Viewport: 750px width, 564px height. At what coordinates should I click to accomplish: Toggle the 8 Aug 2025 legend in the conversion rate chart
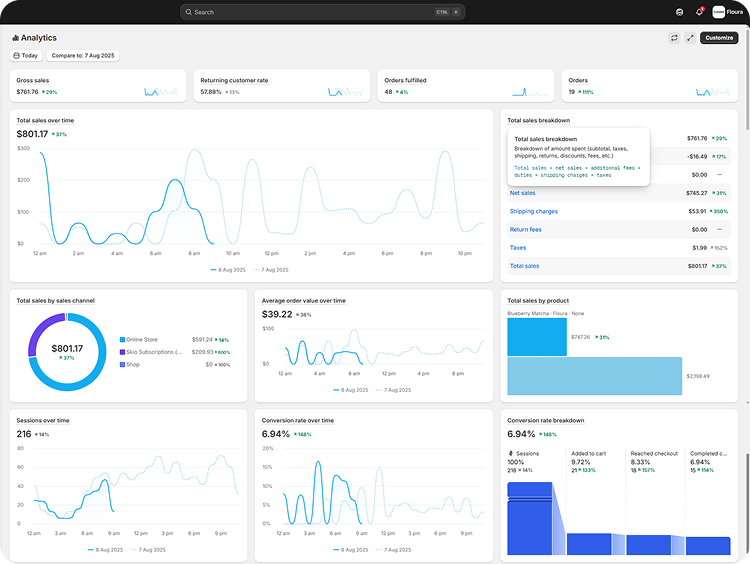(351, 550)
